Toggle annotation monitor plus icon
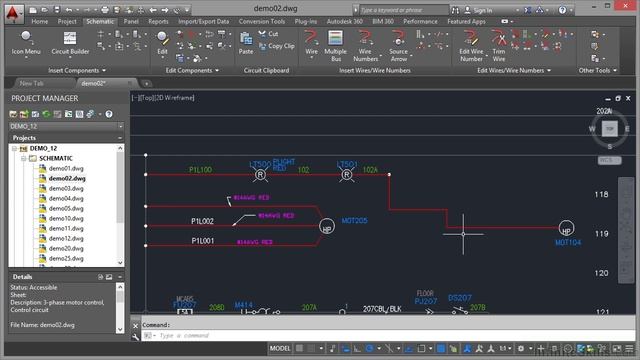640x360 pixels. (541, 349)
